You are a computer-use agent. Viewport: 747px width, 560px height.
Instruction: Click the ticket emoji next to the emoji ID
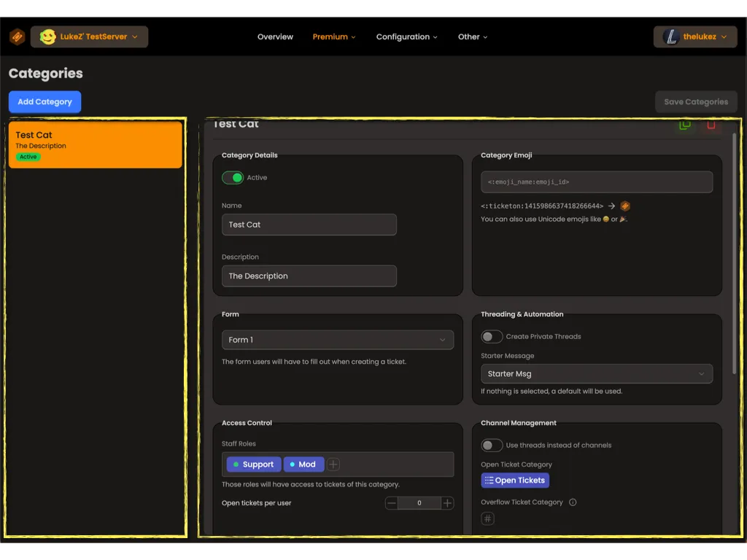(x=624, y=206)
